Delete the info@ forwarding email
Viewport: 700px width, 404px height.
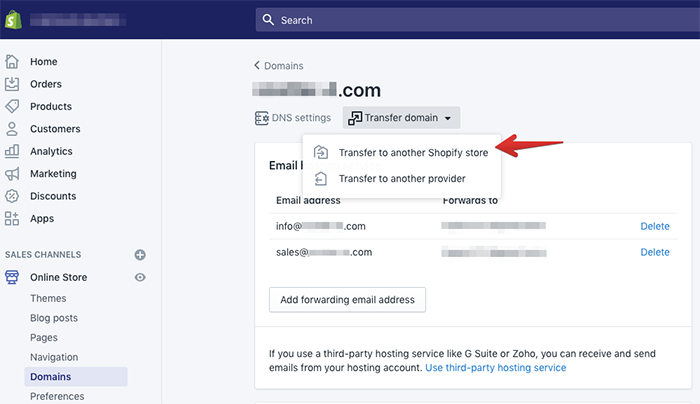click(x=654, y=226)
